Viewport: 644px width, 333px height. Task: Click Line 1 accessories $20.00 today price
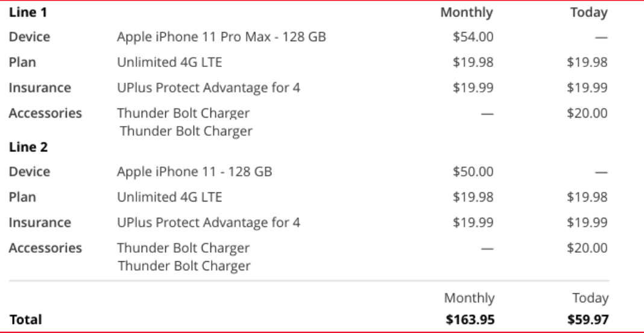point(587,113)
